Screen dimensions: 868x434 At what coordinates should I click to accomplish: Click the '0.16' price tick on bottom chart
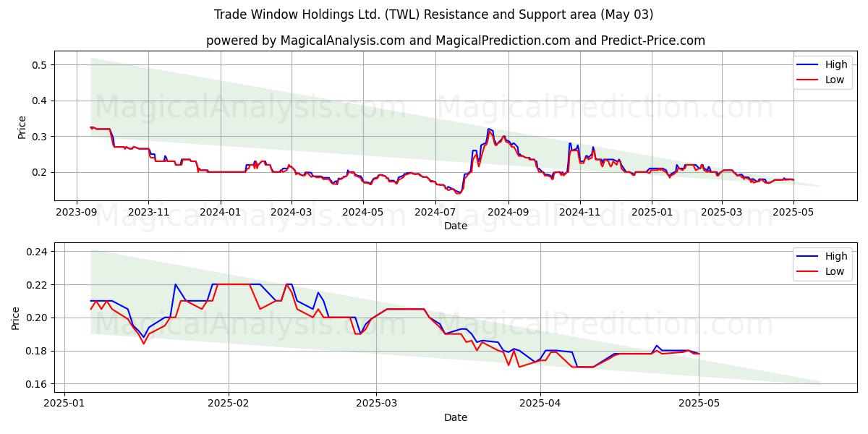pyautogui.click(x=37, y=384)
